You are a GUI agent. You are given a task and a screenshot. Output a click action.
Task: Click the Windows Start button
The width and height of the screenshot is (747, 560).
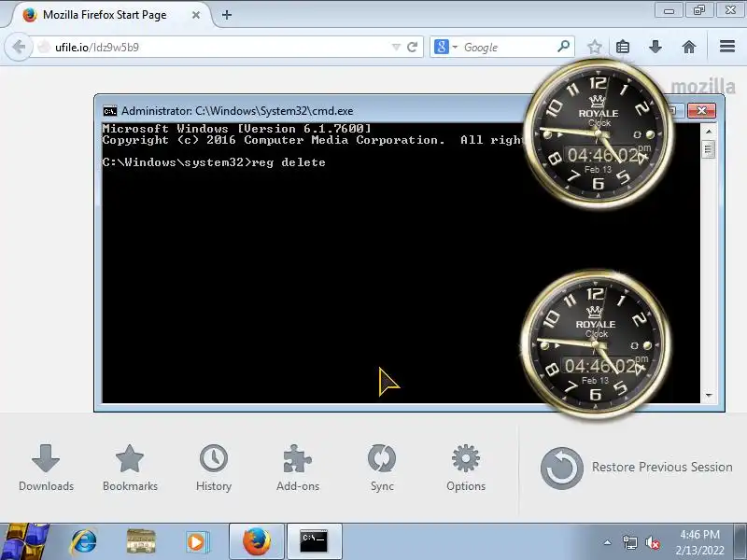25,542
